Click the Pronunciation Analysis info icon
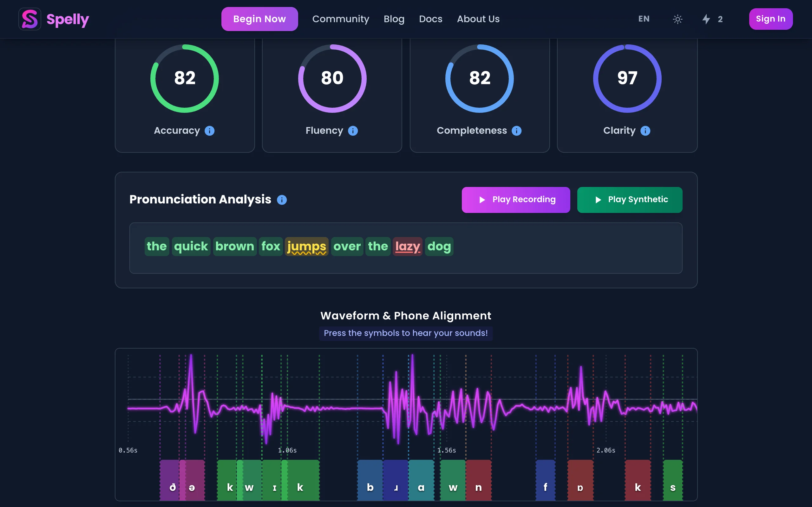 [282, 200]
